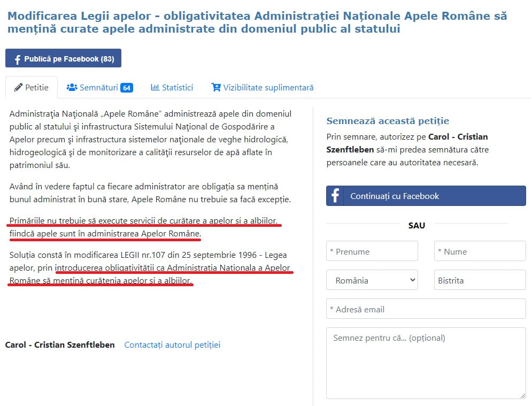Click the comment box resize handle

(523, 396)
